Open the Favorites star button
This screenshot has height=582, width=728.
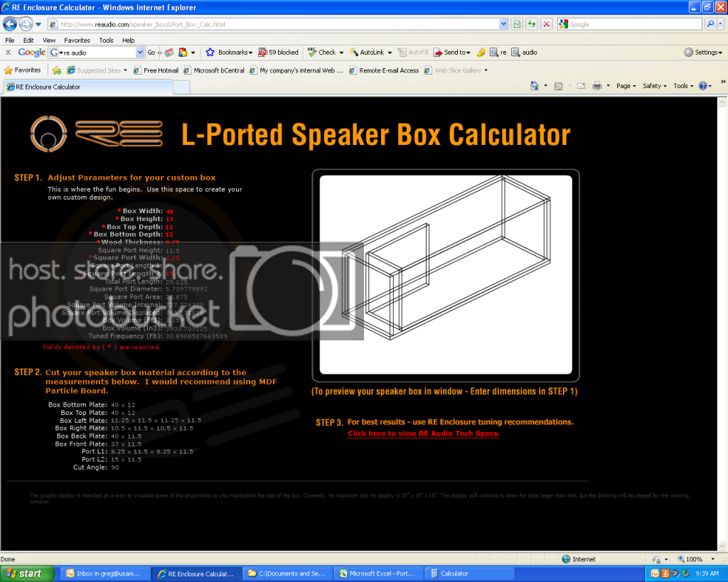(x=22, y=70)
